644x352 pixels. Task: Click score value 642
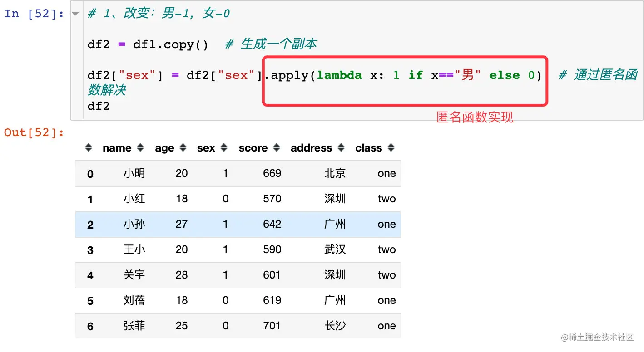pos(272,224)
